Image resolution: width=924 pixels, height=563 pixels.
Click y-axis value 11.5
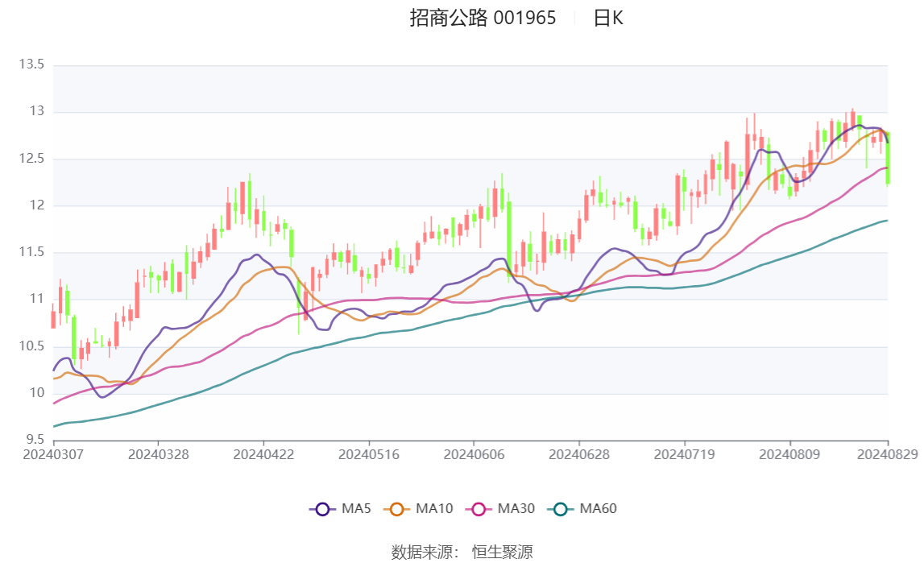pos(32,252)
